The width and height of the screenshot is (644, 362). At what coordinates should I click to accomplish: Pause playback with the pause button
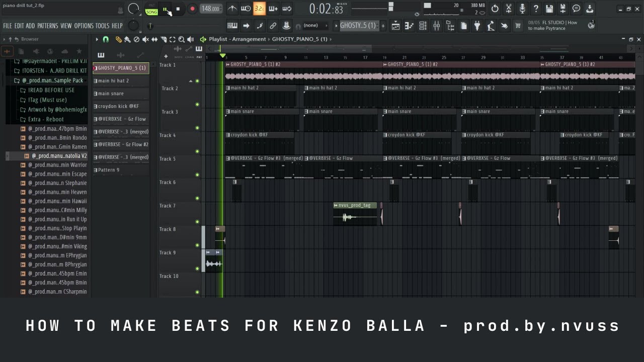(165, 9)
